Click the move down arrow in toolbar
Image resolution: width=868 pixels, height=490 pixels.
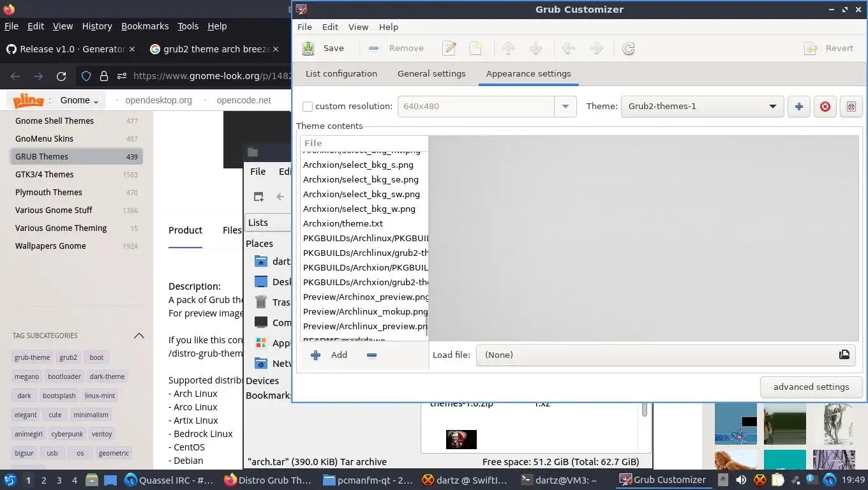click(536, 48)
